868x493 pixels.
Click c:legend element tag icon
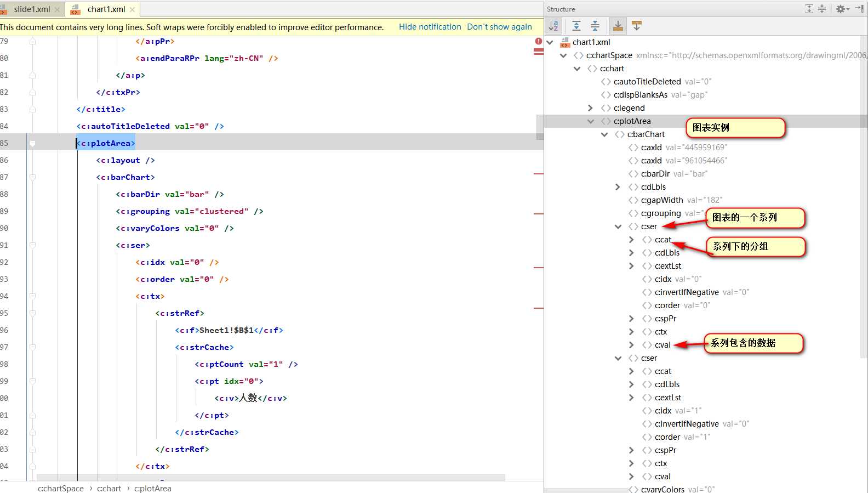click(606, 108)
